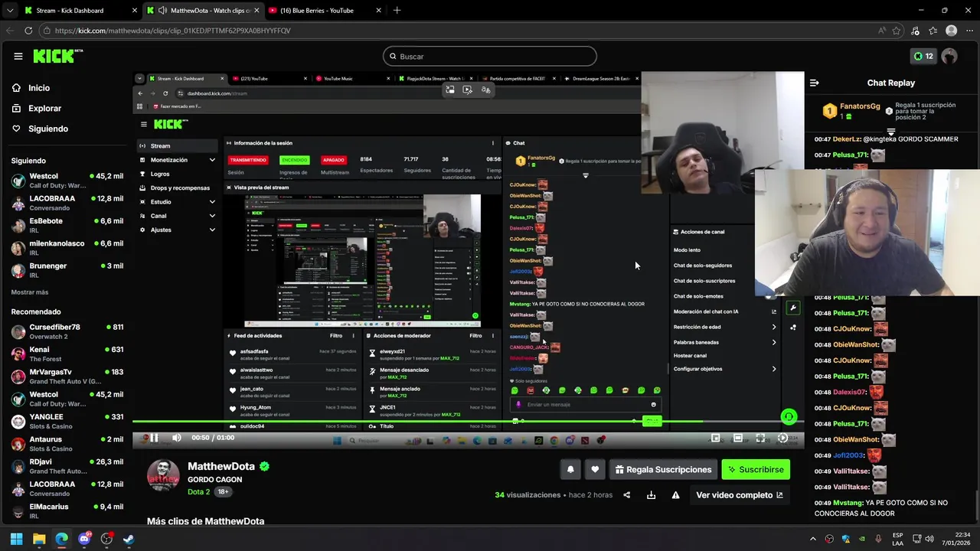
Task: Open the tab search dropdown chevron
Action: tap(8, 11)
